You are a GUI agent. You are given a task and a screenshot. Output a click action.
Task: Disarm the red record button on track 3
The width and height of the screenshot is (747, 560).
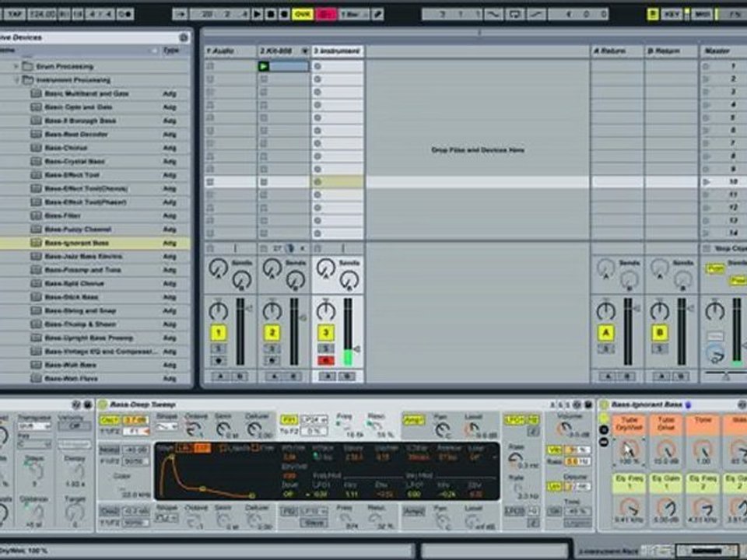pos(326,360)
